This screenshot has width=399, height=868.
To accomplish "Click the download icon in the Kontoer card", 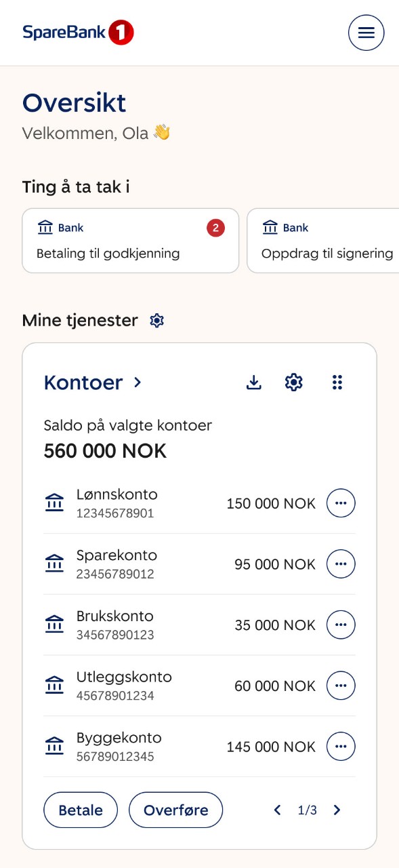I will (x=253, y=382).
